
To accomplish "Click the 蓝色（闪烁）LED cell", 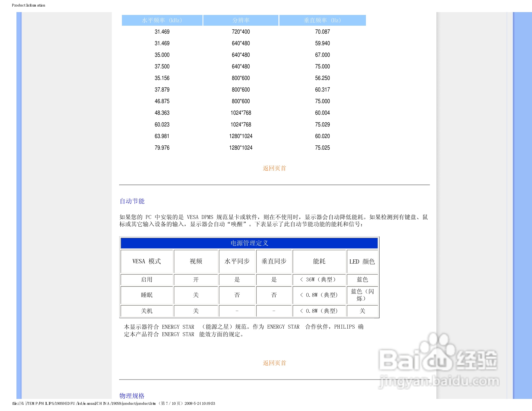I will (x=362, y=295).
